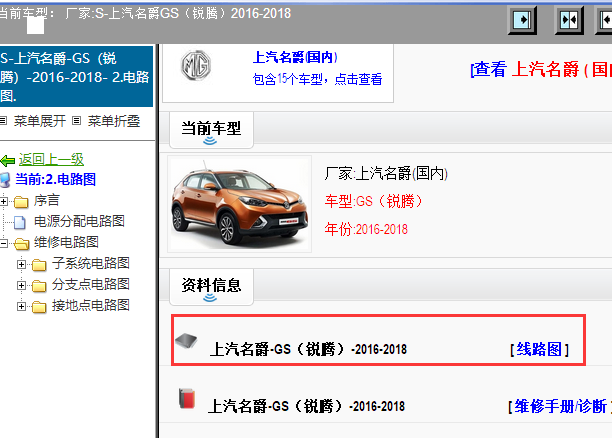Viewport: 612px width, 438px height.
Task: Click the 当前:2.电路图 heading
Action: coord(55,179)
